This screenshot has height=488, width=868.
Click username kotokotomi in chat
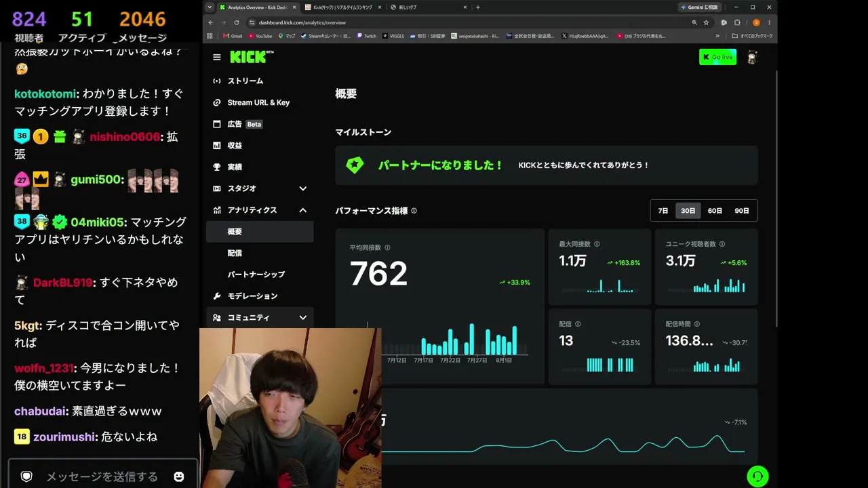pyautogui.click(x=45, y=94)
